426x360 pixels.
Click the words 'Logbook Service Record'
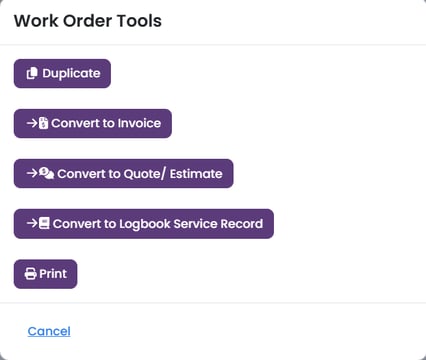191,224
